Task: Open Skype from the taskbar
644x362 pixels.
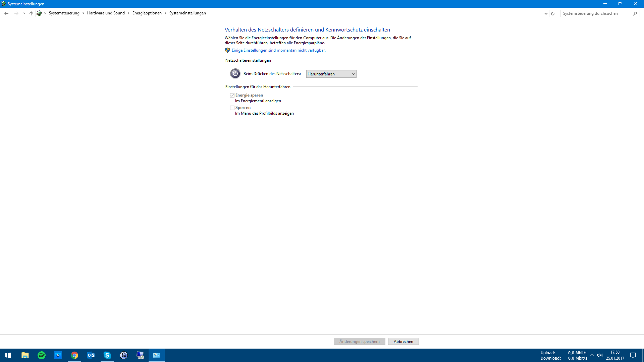Action: click(x=107, y=355)
